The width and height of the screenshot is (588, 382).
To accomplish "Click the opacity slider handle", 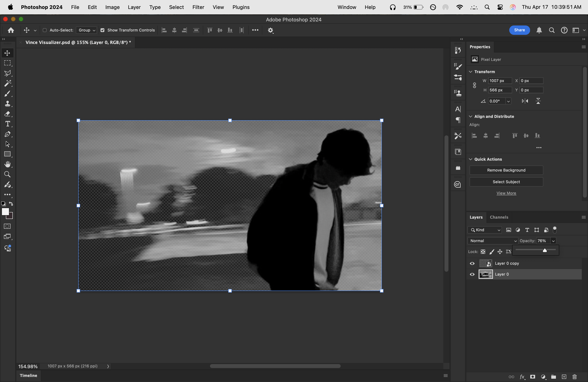I will coord(544,251).
